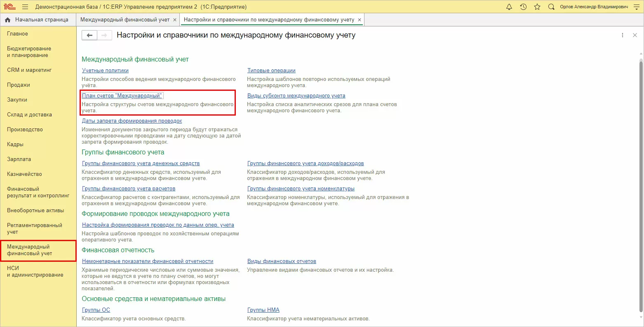This screenshot has width=644, height=327.
Task: Close the settings form with X
Action: point(635,36)
